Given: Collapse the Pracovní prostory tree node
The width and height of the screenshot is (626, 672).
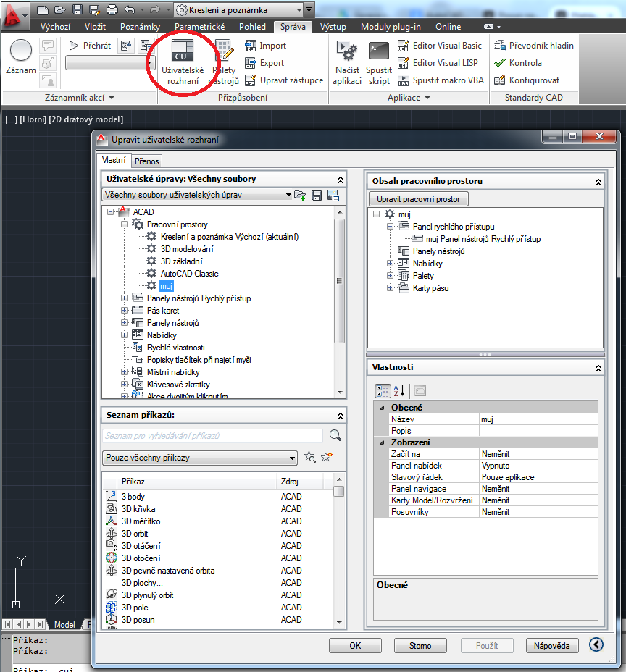Looking at the screenshot, I should [x=125, y=224].
